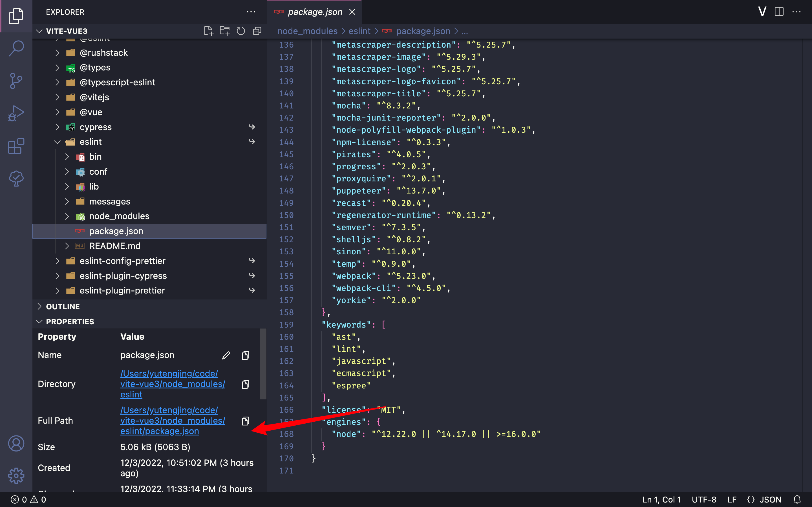This screenshot has width=812, height=507.
Task: Refresh the Explorer file tree
Action: (241, 30)
